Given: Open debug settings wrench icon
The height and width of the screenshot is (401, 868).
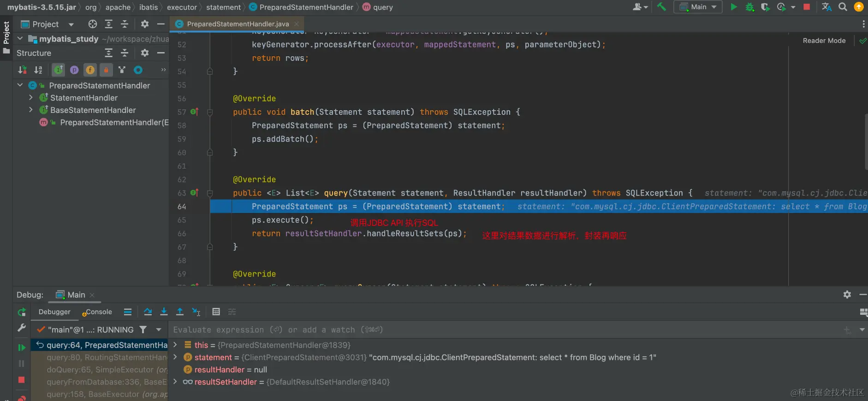Looking at the screenshot, I should tap(22, 328).
